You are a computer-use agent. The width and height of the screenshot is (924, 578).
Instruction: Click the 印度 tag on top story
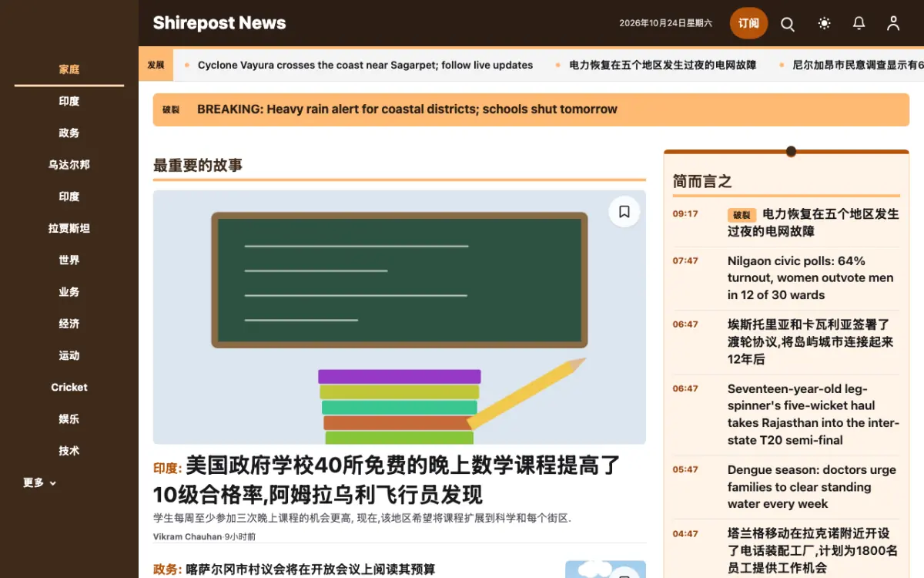(166, 468)
